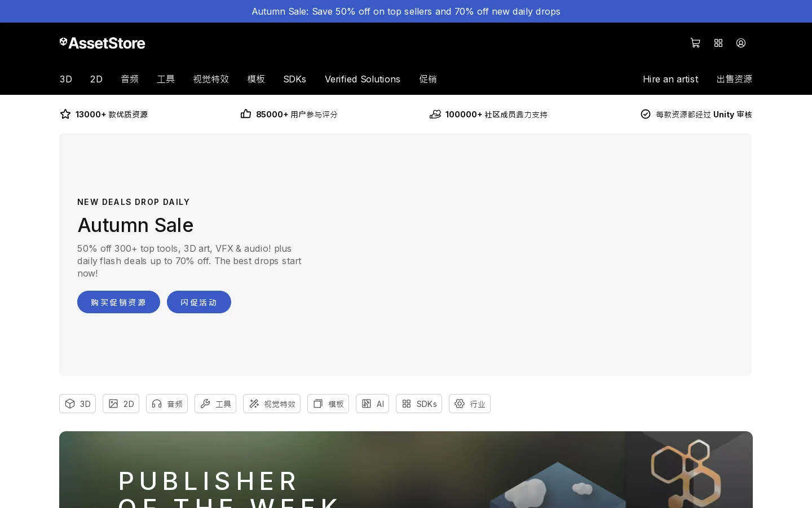The height and width of the screenshot is (508, 812).
Task: Click the NEW DEALS DROP DAILY label
Action: coord(134,202)
